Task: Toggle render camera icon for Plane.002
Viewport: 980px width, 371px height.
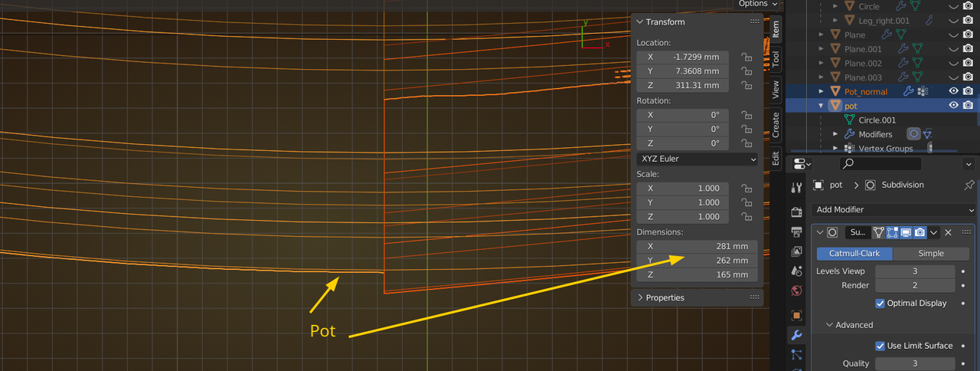Action: pyautogui.click(x=969, y=63)
